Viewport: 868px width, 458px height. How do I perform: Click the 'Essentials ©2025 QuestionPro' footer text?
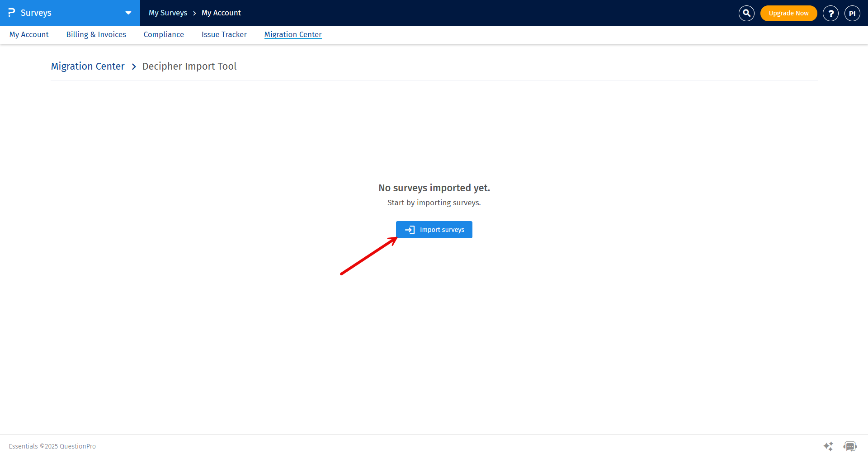[x=52, y=446]
